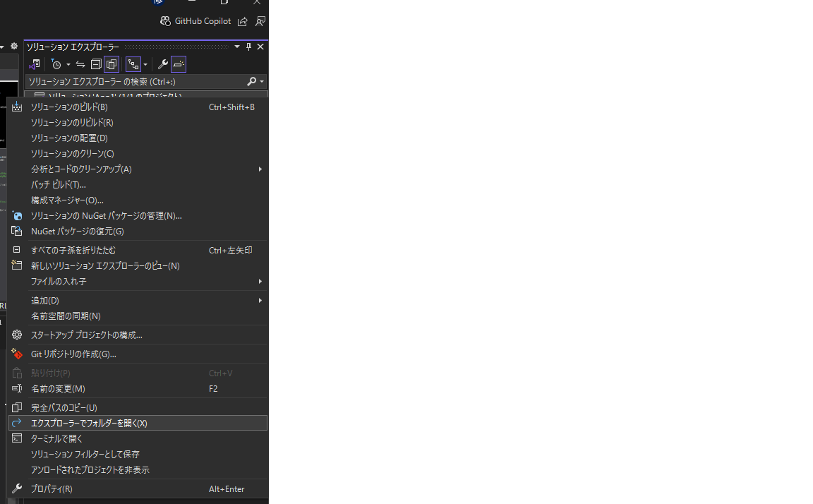813x504 pixels.
Task: Click ソリューションの NuGet パッケージの管理(N)...
Action: click(x=138, y=216)
